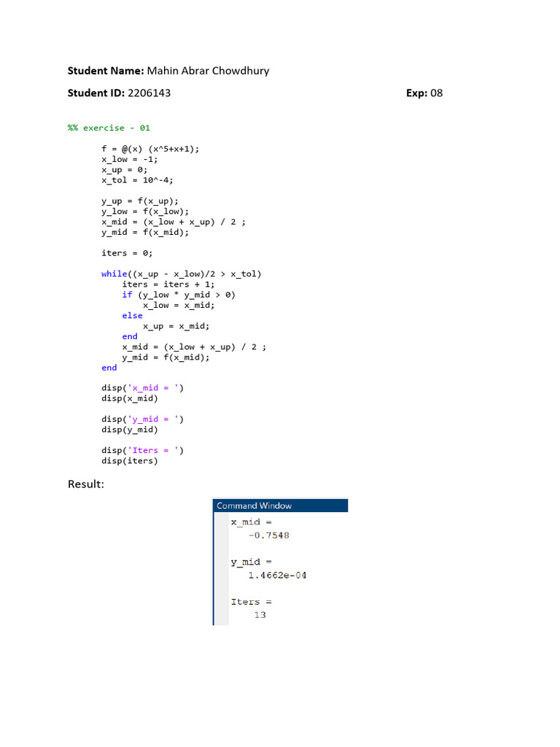Click the name Mahin Abrar Chowdhury
560x747 pixels.
(208, 71)
